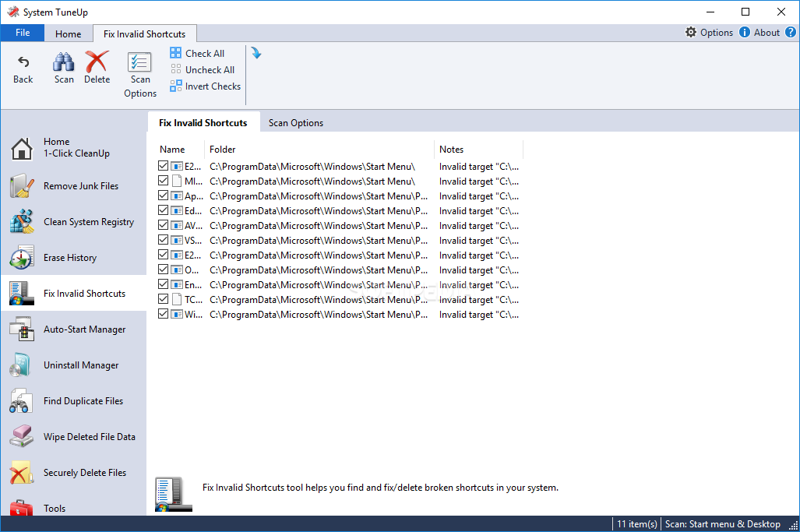Click the Back arrow icon in ribbon

[23, 62]
